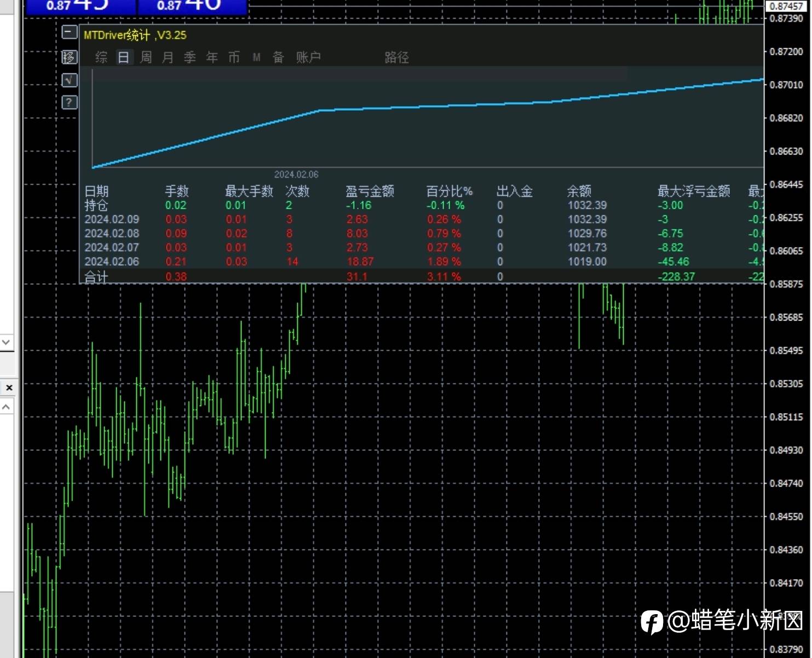Open the 币 currency tab
This screenshot has height=658, width=812.
(x=234, y=58)
